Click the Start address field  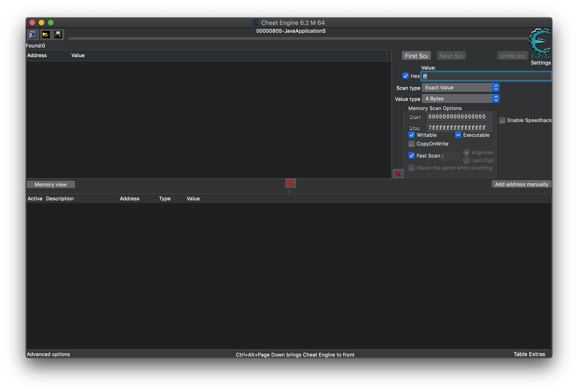point(459,117)
